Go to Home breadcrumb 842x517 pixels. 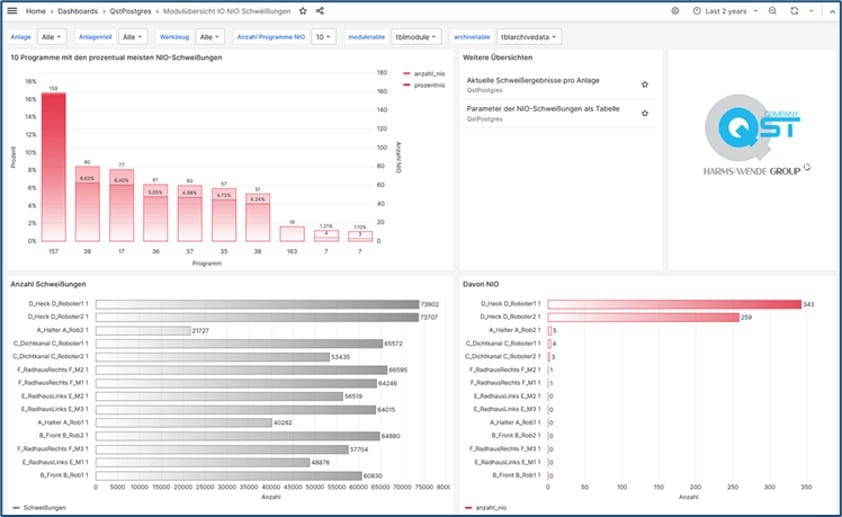(35, 11)
